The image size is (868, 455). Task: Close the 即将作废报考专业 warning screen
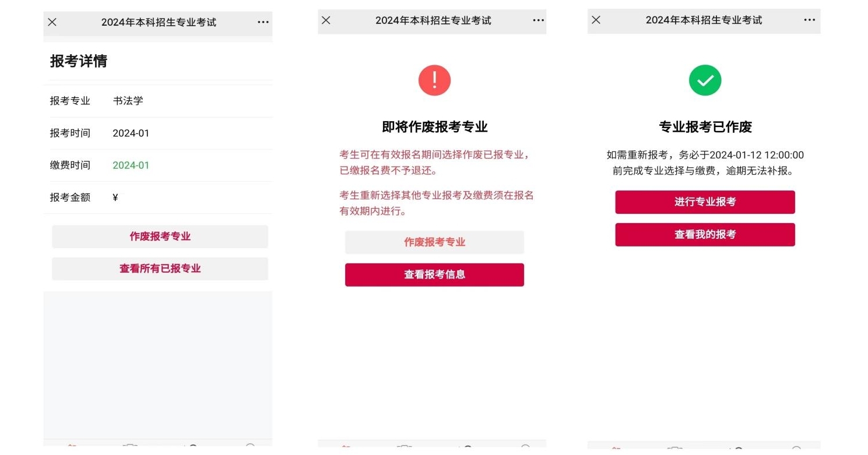coord(326,20)
